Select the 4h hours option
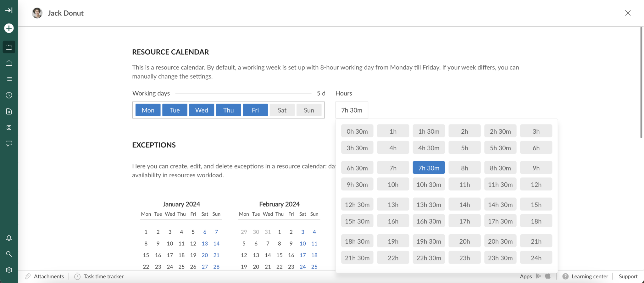 (393, 148)
